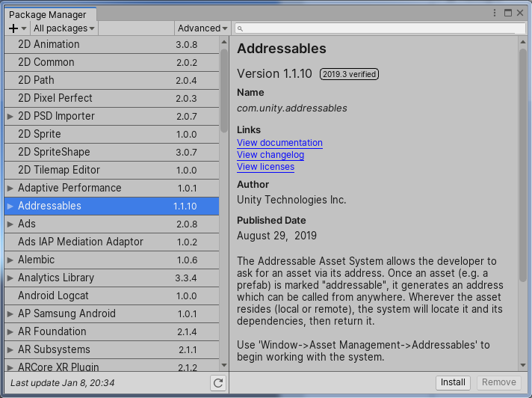Click the refresh package list icon
532x398 pixels.
coord(218,383)
